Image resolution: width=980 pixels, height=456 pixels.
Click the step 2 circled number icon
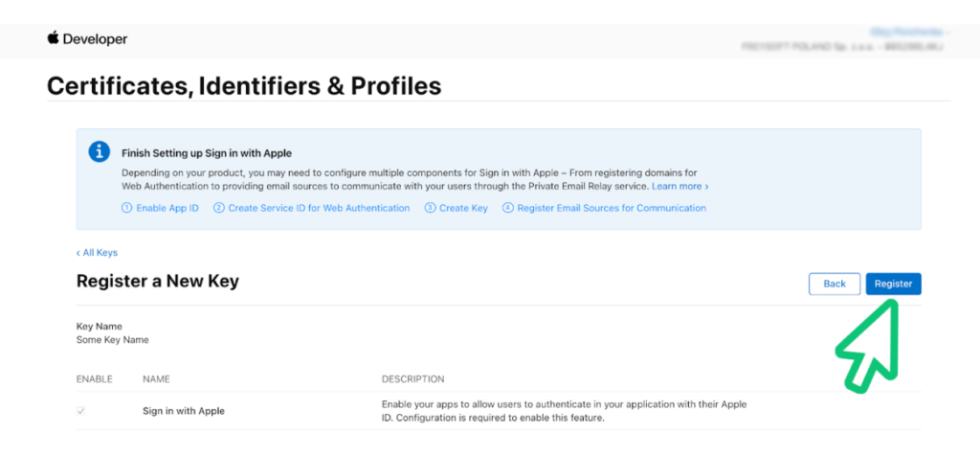(x=219, y=208)
